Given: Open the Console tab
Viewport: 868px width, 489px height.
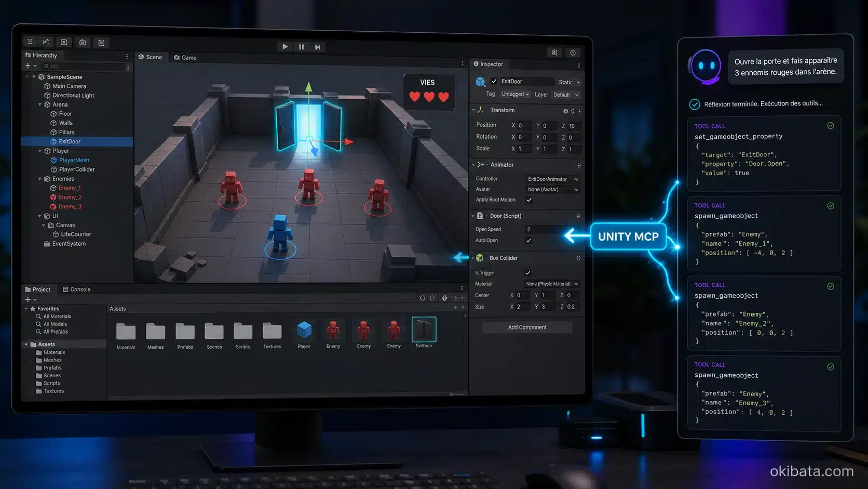Looking at the screenshot, I should point(76,289).
